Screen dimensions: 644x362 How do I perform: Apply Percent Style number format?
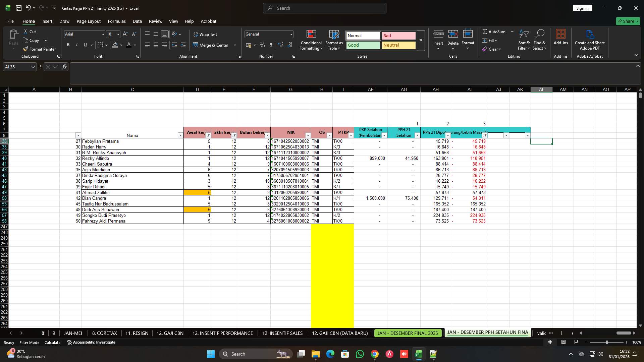coord(262,45)
